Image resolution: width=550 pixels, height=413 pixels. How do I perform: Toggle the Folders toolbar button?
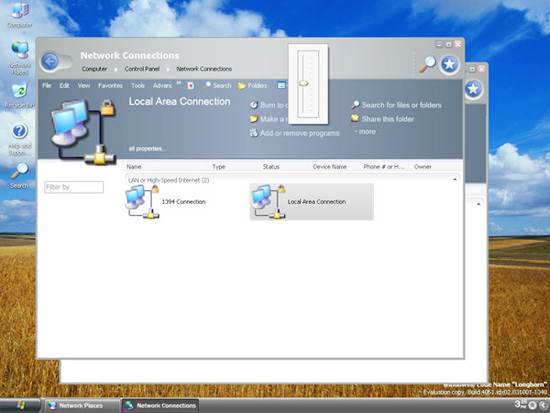252,85
